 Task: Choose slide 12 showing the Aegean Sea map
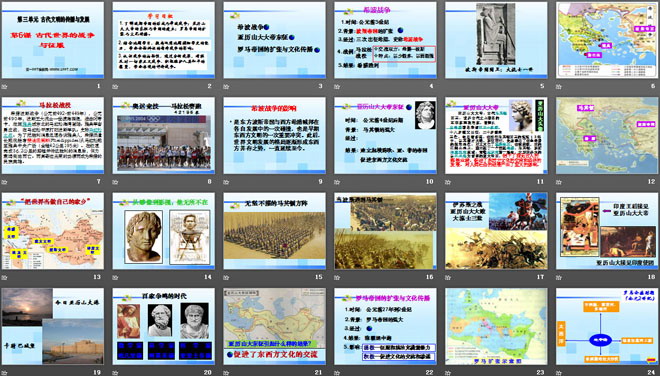607,136
